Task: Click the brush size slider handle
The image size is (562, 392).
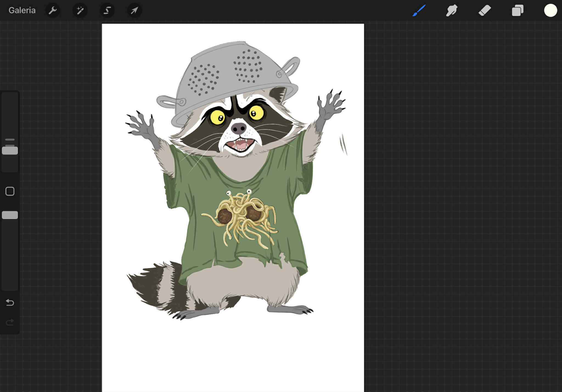Action: [10, 150]
